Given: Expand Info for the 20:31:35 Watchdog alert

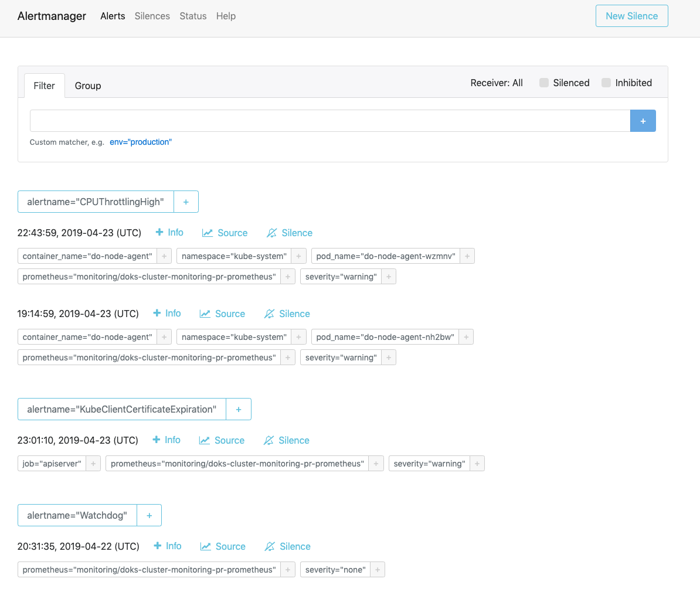Looking at the screenshot, I should tap(168, 546).
